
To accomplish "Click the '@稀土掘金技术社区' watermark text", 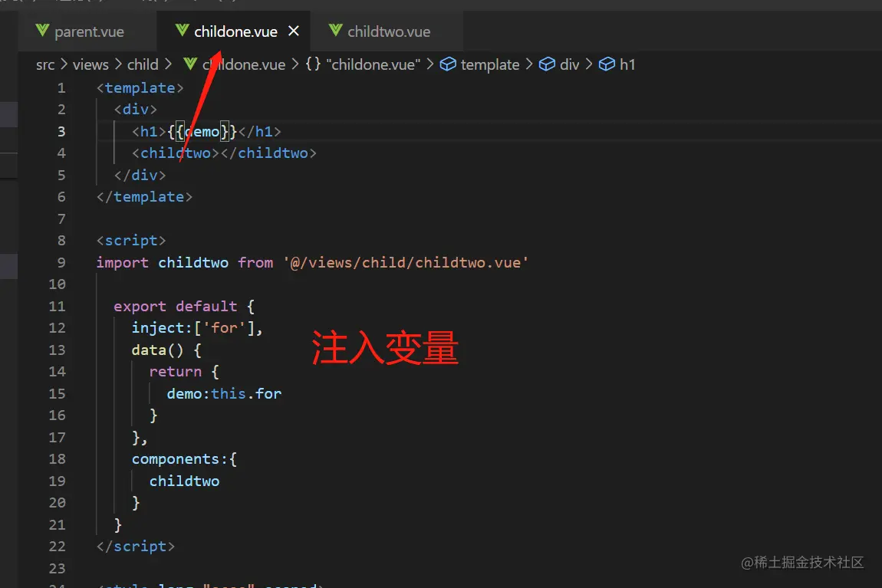I will [802, 563].
